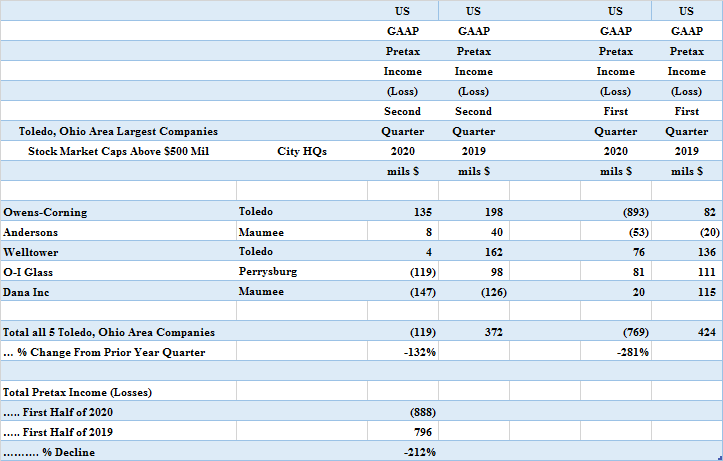The width and height of the screenshot is (723, 461).
Task: Select 'Total all 5 Toledo, Ohio Area Companies' label
Action: (x=109, y=332)
